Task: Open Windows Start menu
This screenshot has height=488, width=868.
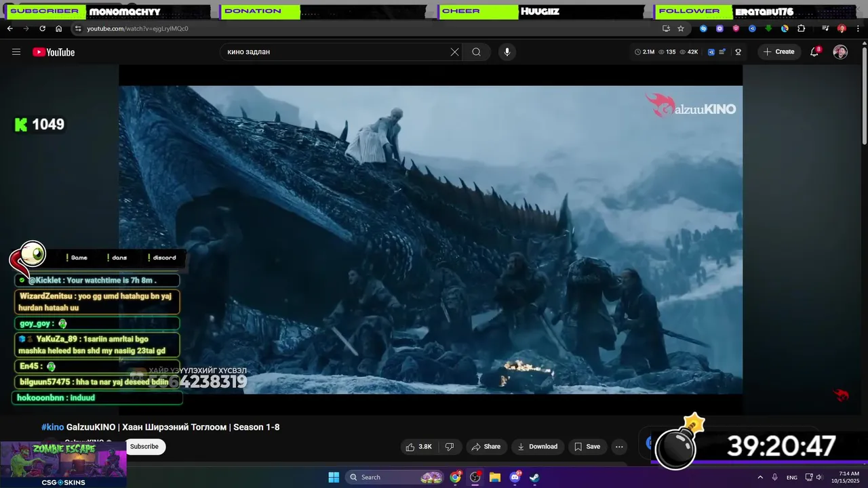Action: click(334, 477)
